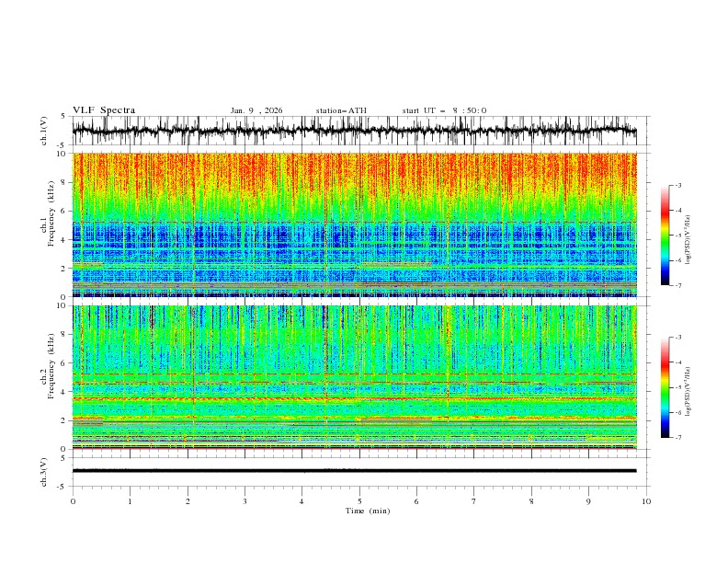Image resolution: width=728 pixels, height=563 pixels.
Task: Click the ch.1 spectrogram panel
Action: (354, 224)
